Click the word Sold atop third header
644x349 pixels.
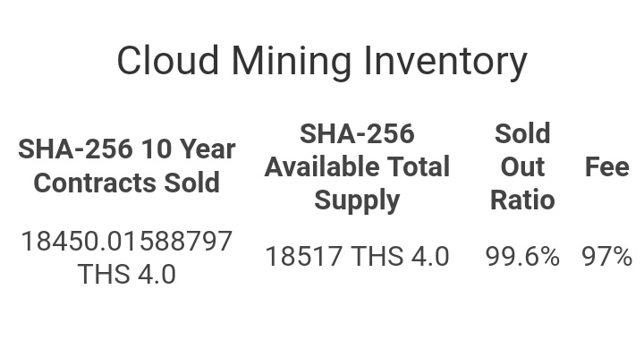click(522, 133)
